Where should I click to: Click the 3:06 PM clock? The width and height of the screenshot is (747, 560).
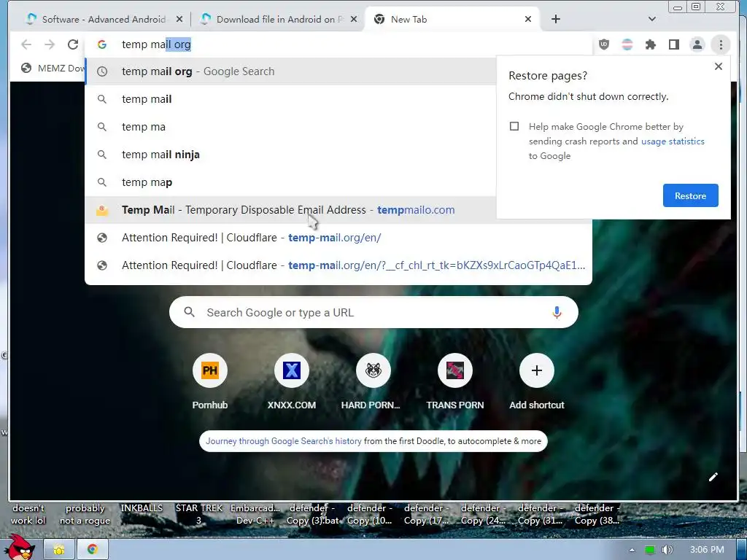[707, 550]
